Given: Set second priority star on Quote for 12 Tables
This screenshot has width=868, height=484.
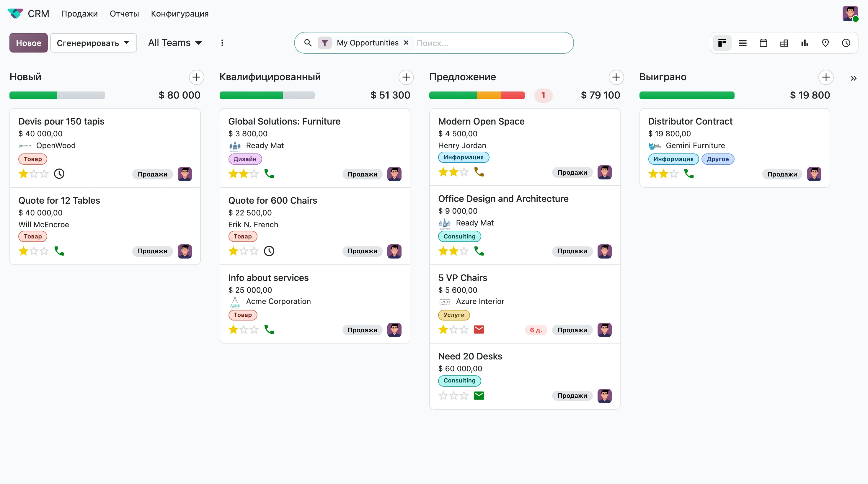Looking at the screenshot, I should (x=34, y=251).
